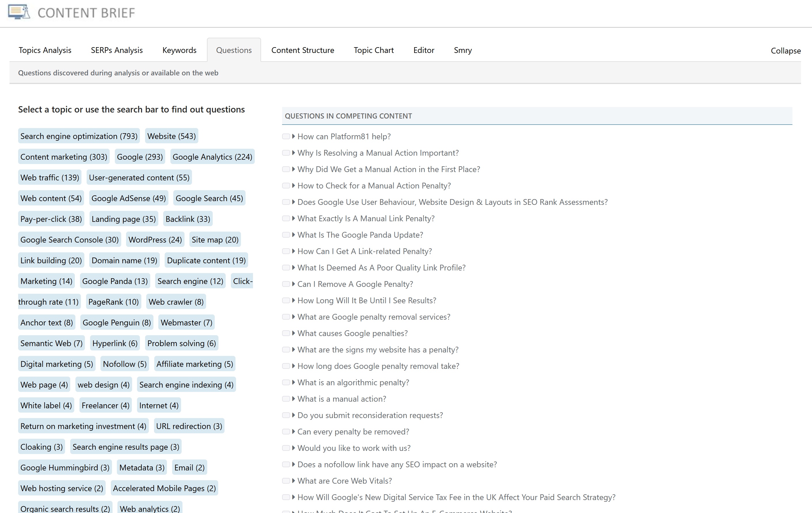Check 'Why Did We Get a Manual Action' box

(x=286, y=169)
